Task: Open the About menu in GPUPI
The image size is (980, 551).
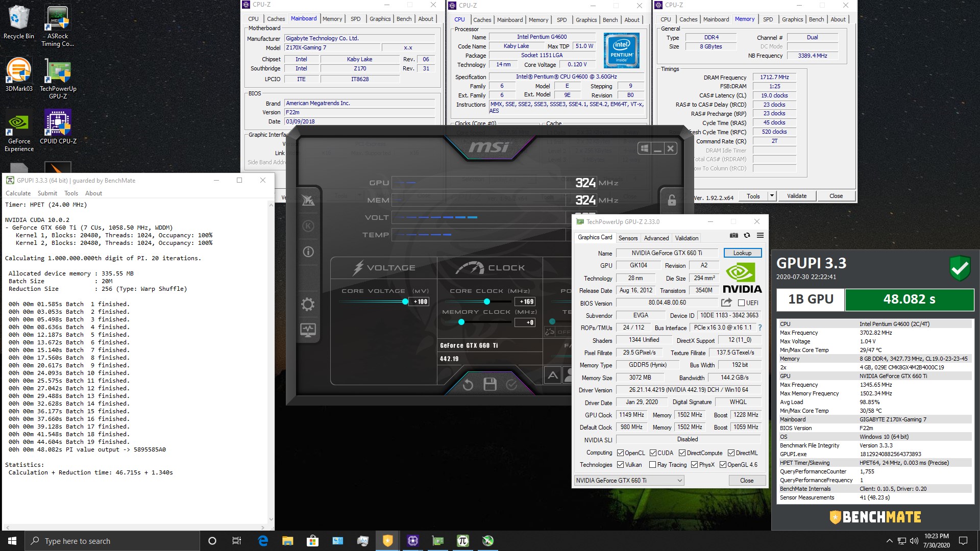Action: (93, 193)
